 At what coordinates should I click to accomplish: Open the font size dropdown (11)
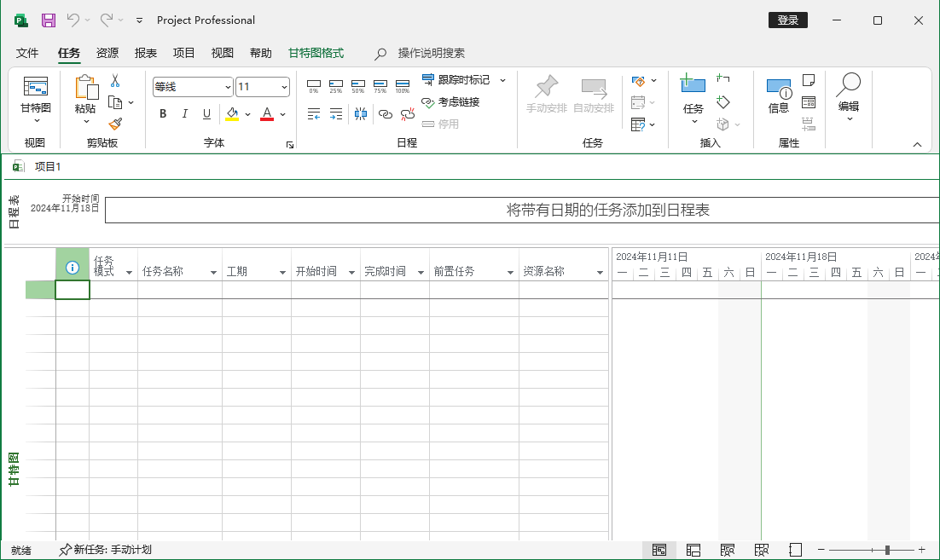tap(284, 88)
